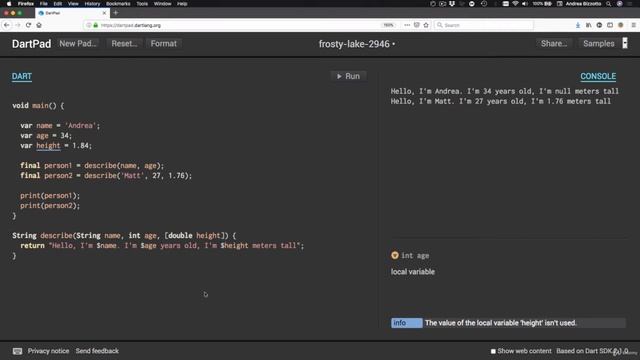
Task: Open the Edit menu
Action: pyautogui.click(x=58, y=4)
